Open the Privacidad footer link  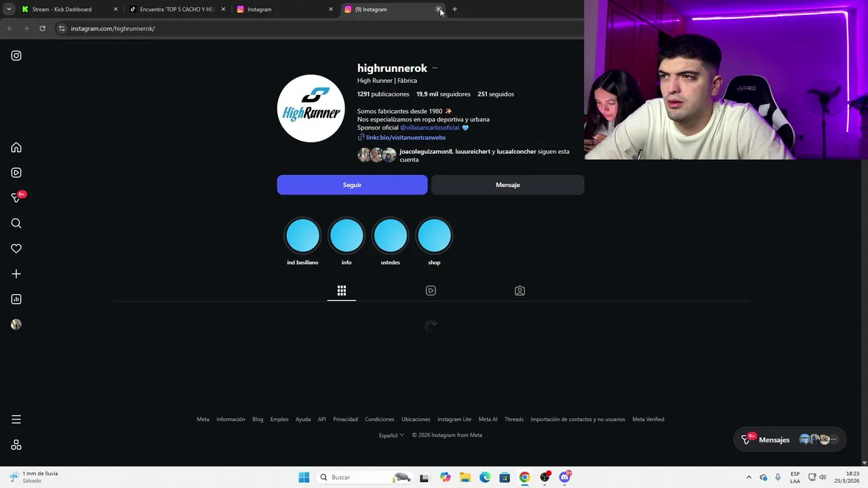345,420
